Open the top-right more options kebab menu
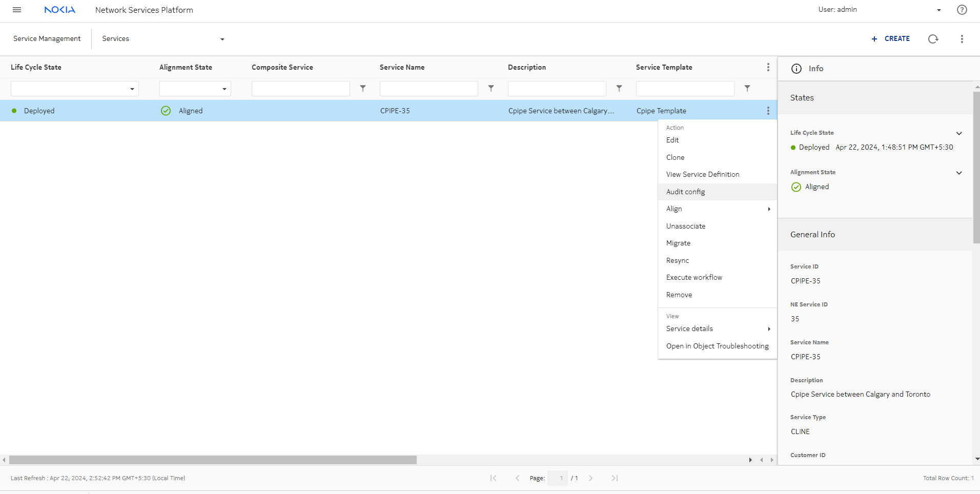This screenshot has height=494, width=980. pos(962,39)
